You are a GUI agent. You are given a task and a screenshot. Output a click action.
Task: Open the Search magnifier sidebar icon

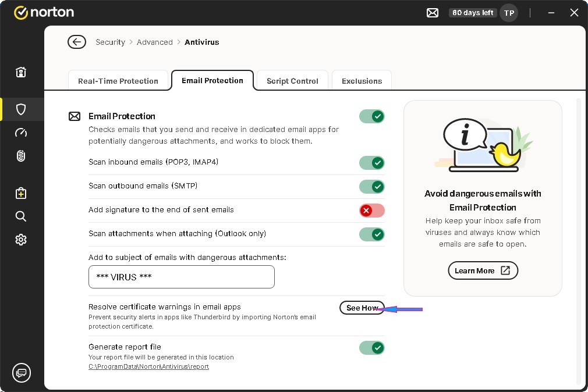(x=21, y=216)
